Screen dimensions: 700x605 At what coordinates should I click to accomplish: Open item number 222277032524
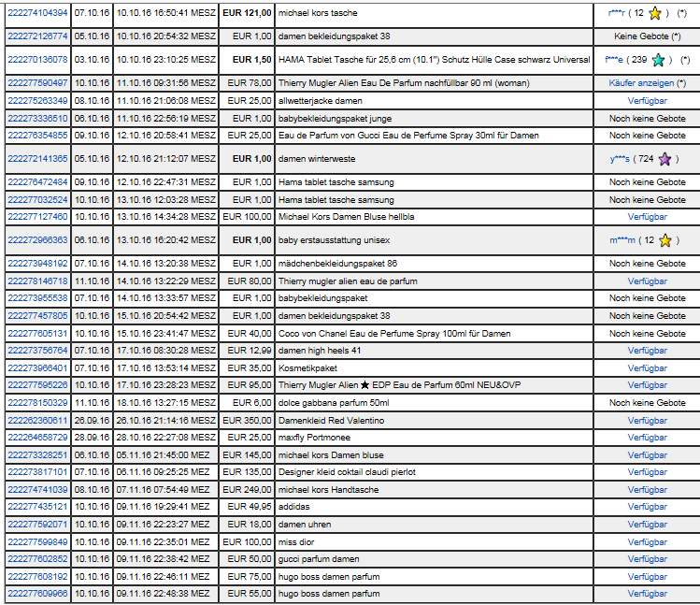[x=37, y=200]
